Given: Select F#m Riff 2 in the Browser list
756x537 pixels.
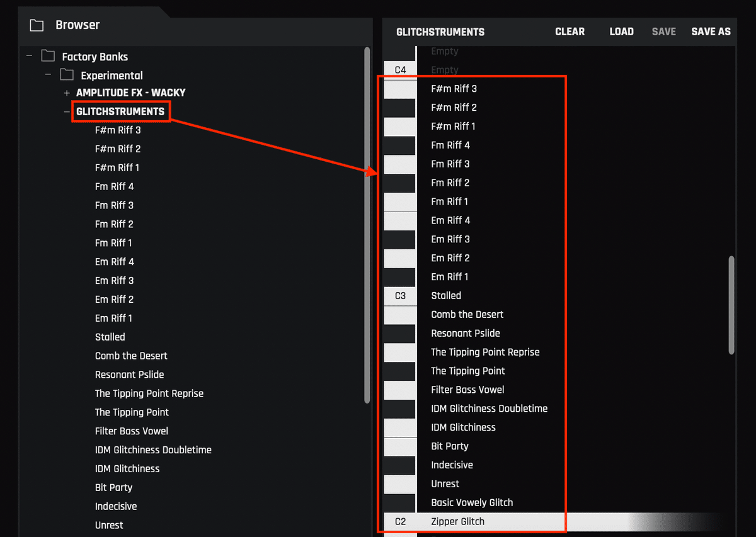Looking at the screenshot, I should pyautogui.click(x=118, y=149).
